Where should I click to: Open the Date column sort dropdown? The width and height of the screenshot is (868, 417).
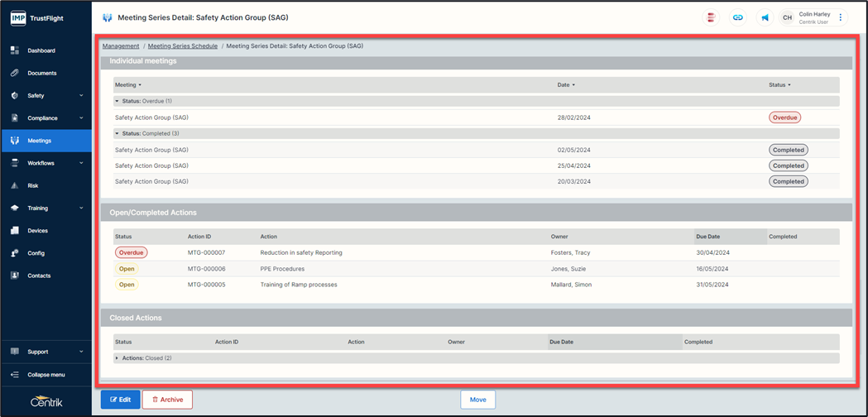573,85
